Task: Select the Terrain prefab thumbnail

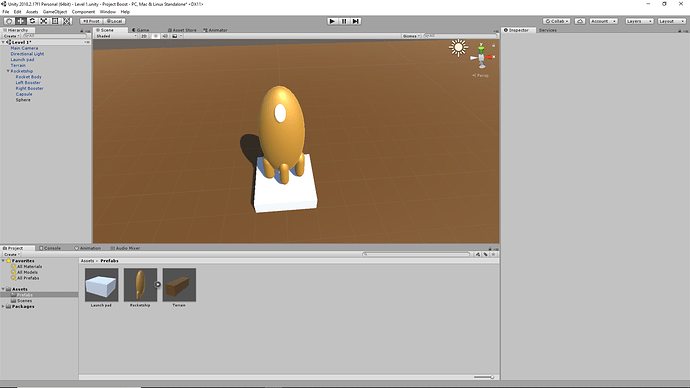Action: [x=179, y=285]
